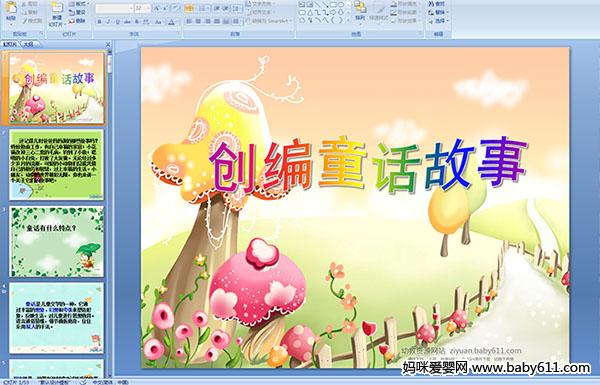Select the '童话有什么特点?' slide thumbnail
This screenshot has height=385, width=600.
(57, 241)
